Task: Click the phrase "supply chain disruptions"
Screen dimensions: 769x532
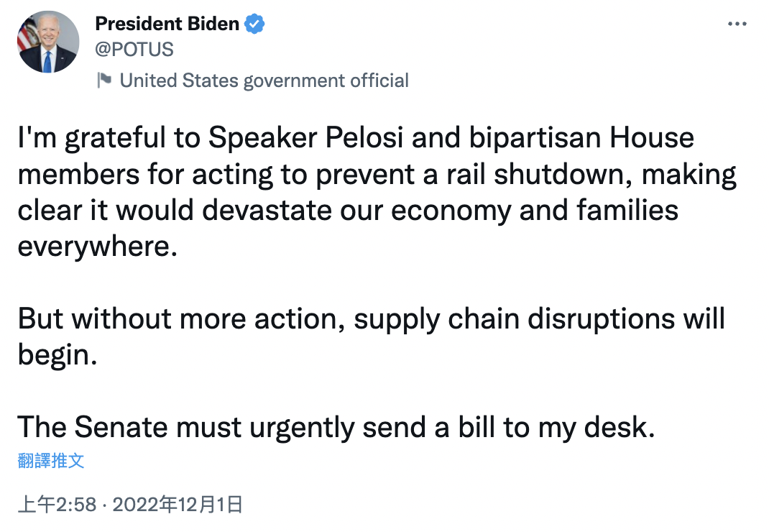Action: (x=515, y=320)
